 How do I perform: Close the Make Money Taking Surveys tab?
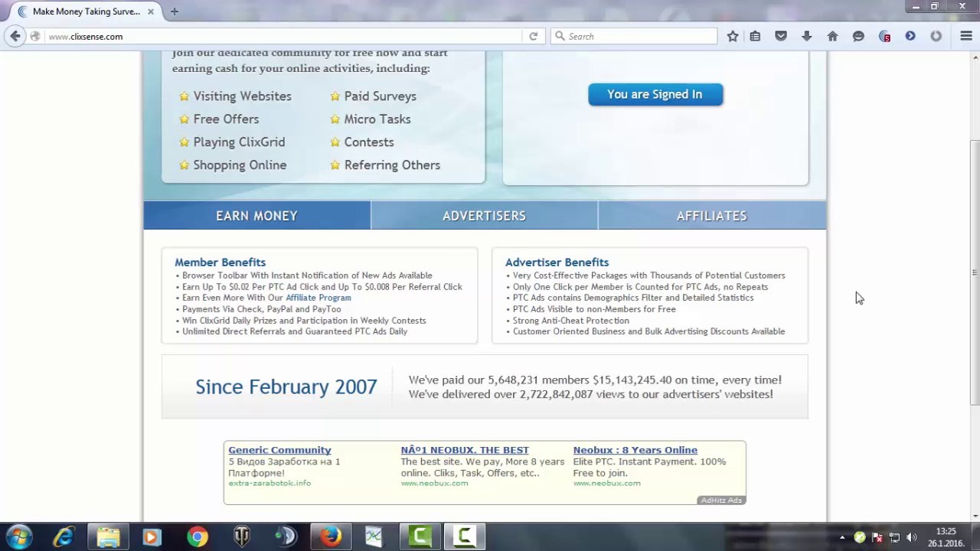151,11
